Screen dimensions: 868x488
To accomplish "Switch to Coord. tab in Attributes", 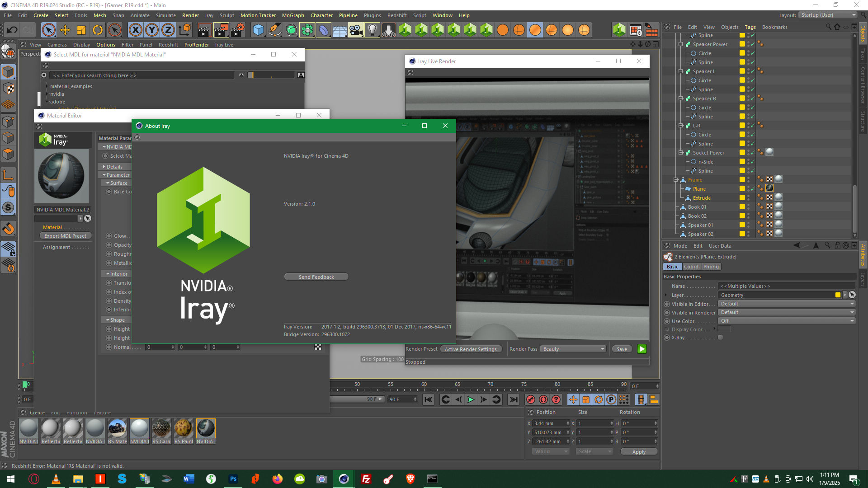I will click(692, 267).
